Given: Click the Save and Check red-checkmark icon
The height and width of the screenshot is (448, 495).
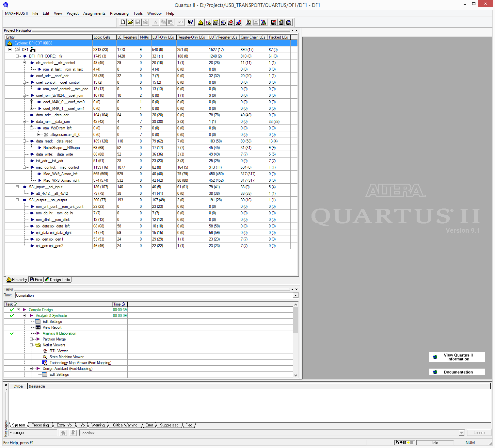Looking at the screenshot, I should 274,22.
